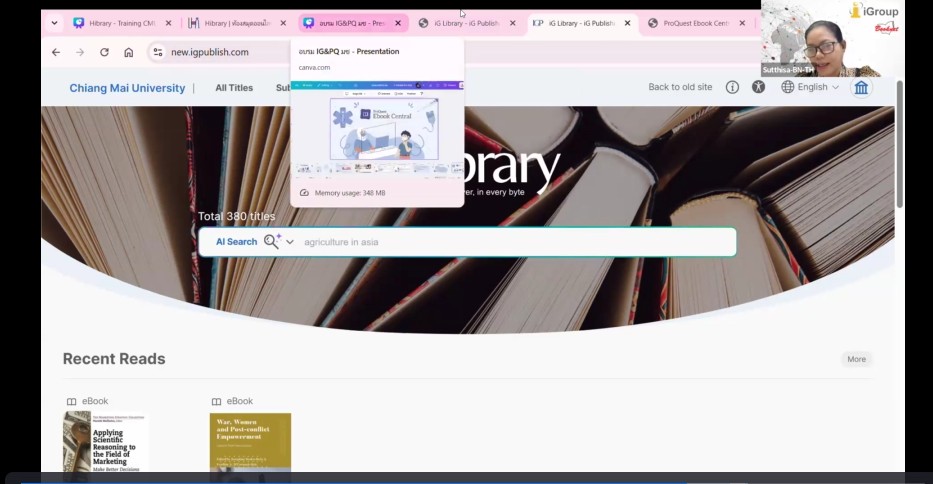Screen dimensions: 933x484
Task: Click the Chiang Mai University link
Action: tap(127, 88)
